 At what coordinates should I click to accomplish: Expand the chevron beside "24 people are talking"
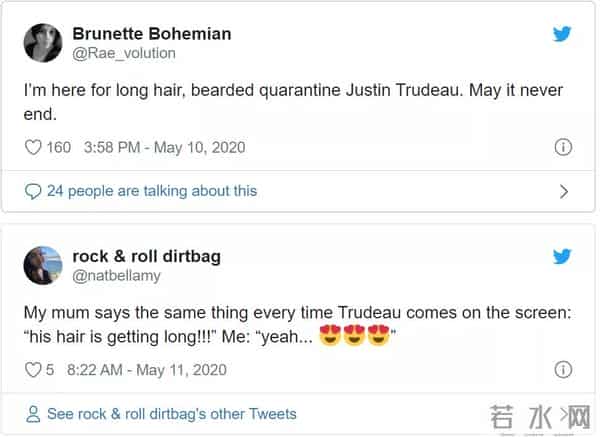(563, 191)
